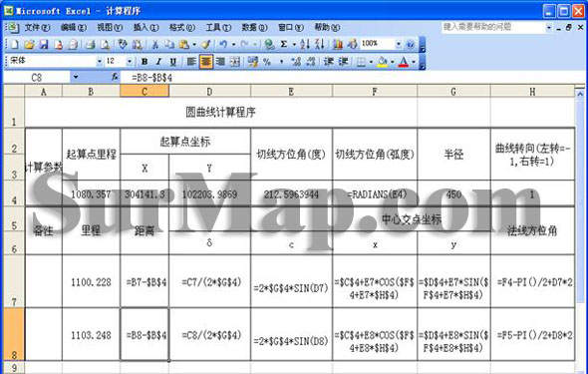Click the vertical scrollbar up arrow
This screenshot has height=374, width=588.
(x=580, y=93)
